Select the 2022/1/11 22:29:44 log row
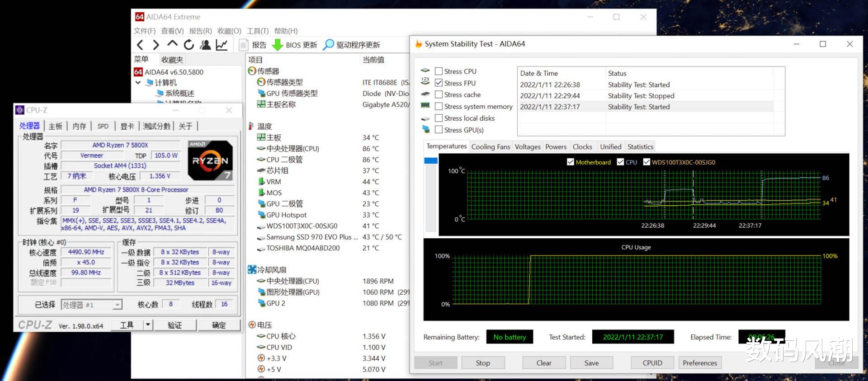The image size is (868, 381). click(646, 96)
